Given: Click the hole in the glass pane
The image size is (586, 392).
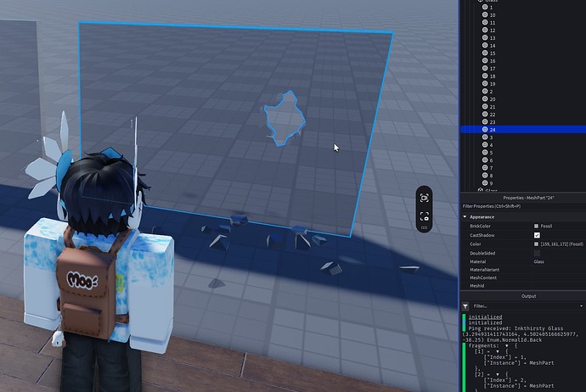Looking at the screenshot, I should tap(284, 119).
